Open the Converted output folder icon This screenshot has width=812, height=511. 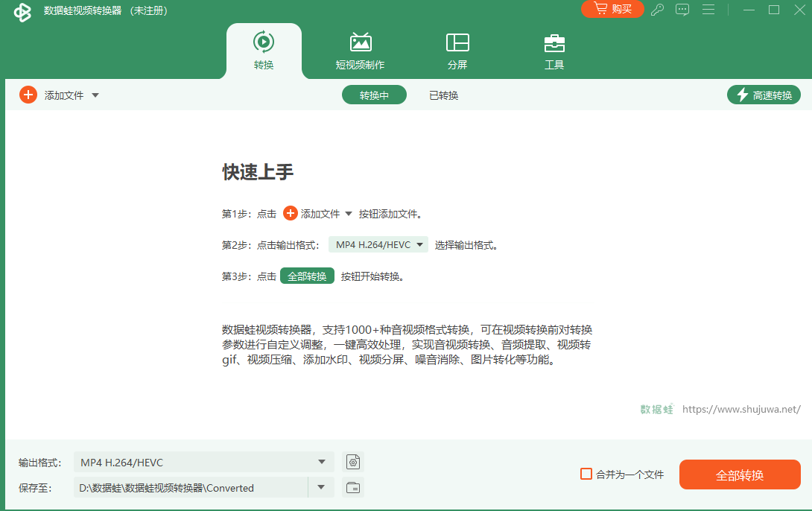coord(352,487)
